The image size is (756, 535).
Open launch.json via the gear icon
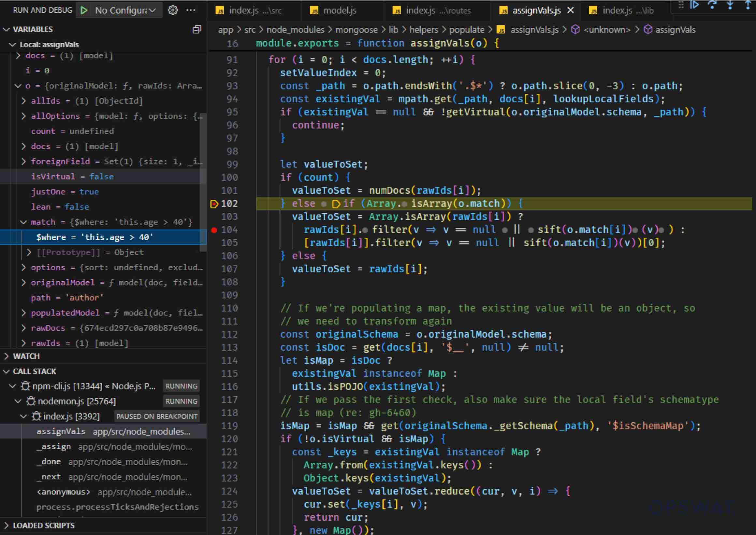(x=173, y=10)
